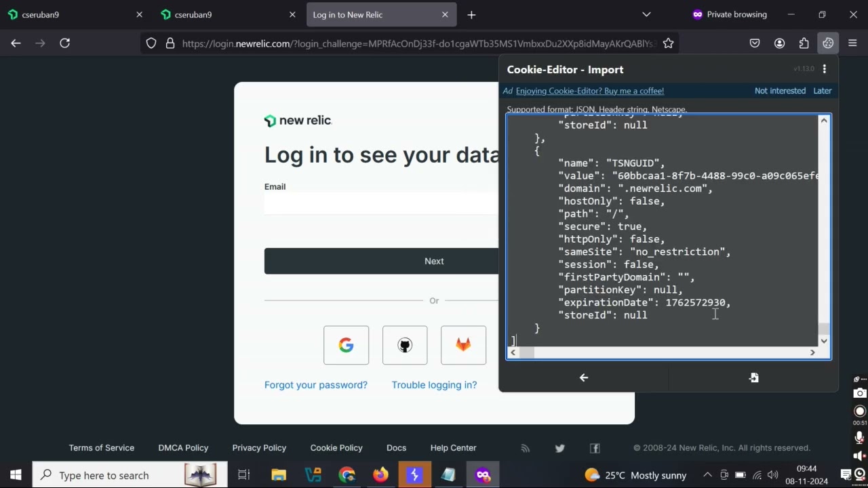Open the Trouble logging in link

point(434,385)
